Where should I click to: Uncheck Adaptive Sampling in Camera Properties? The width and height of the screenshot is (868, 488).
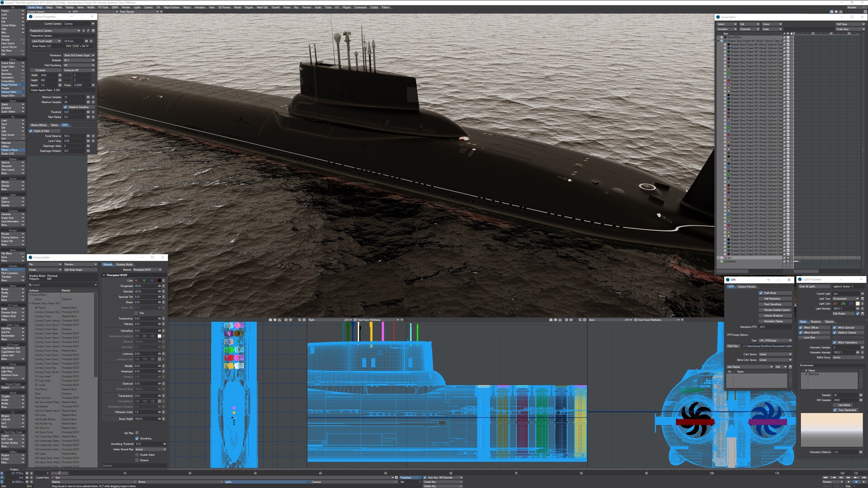click(x=65, y=107)
